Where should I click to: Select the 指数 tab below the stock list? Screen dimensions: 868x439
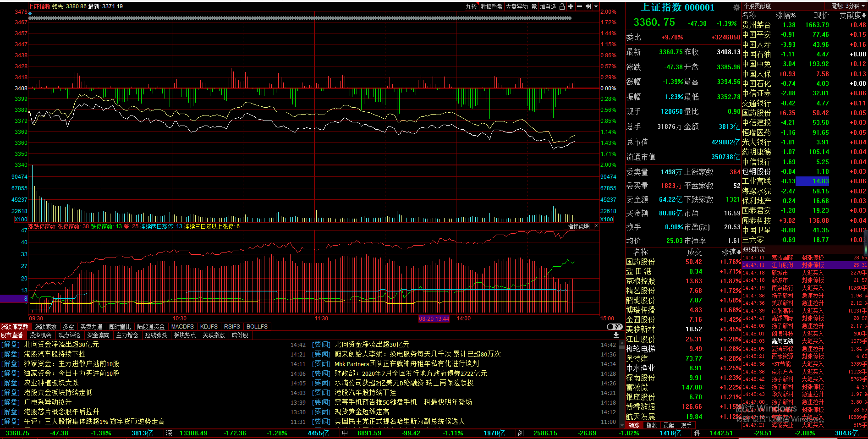(651, 425)
